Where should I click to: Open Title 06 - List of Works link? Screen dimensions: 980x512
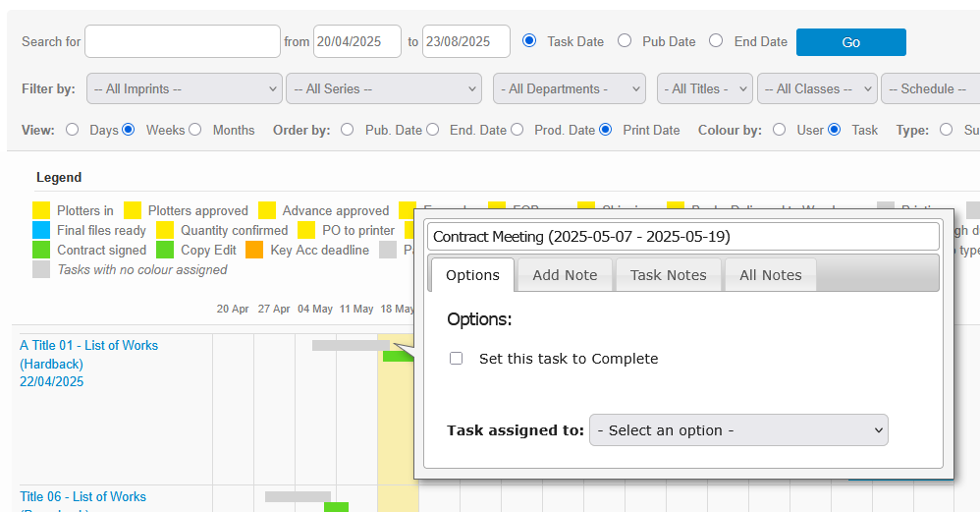83,496
